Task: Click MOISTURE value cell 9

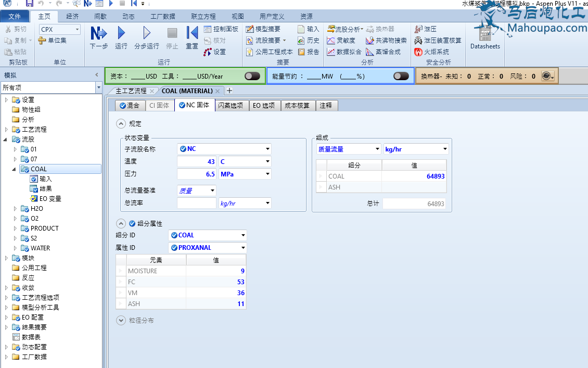Action: [x=216, y=271]
